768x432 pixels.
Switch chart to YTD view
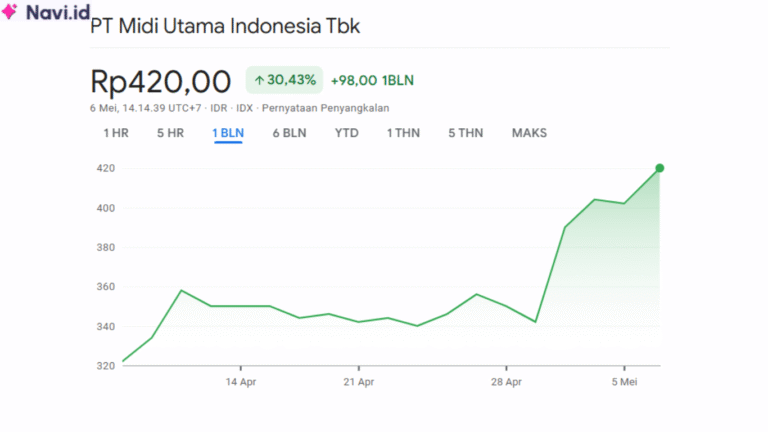pyautogui.click(x=347, y=133)
